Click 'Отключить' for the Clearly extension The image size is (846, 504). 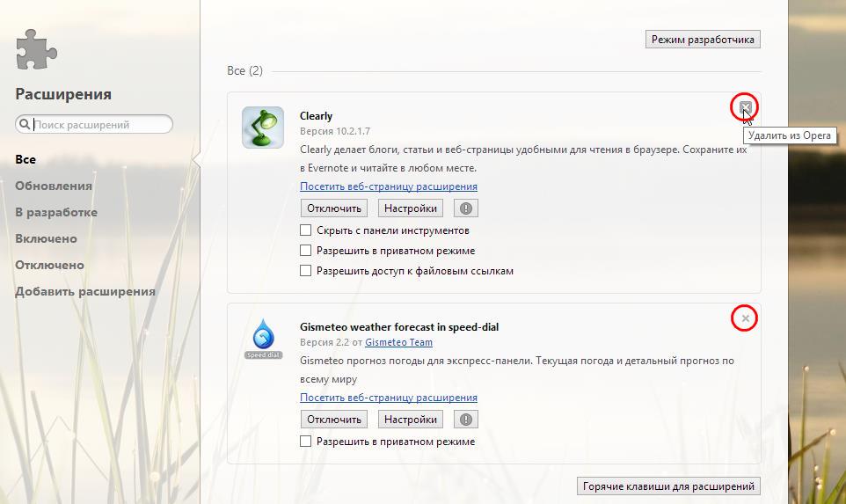pos(334,208)
